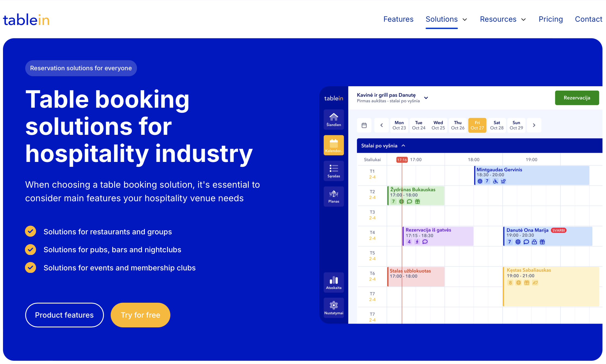Select the Fri Oct 27 day tab
Viewport: 606px width, 364px height.
point(477,125)
